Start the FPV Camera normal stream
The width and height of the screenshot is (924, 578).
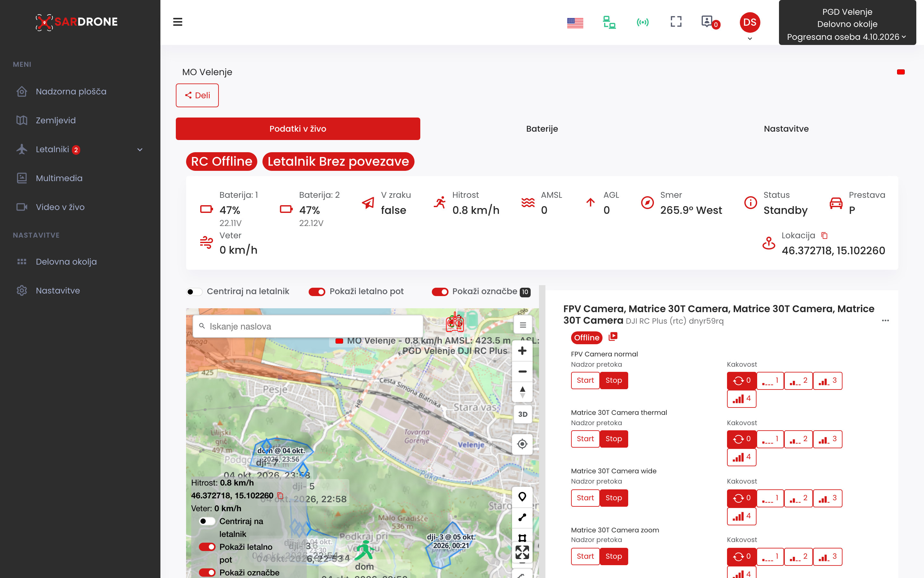[585, 381]
